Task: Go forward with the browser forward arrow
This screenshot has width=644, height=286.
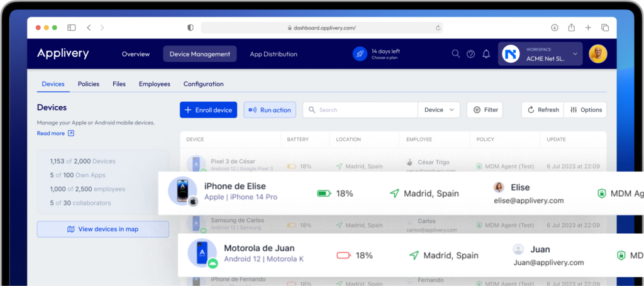Action: click(103, 28)
